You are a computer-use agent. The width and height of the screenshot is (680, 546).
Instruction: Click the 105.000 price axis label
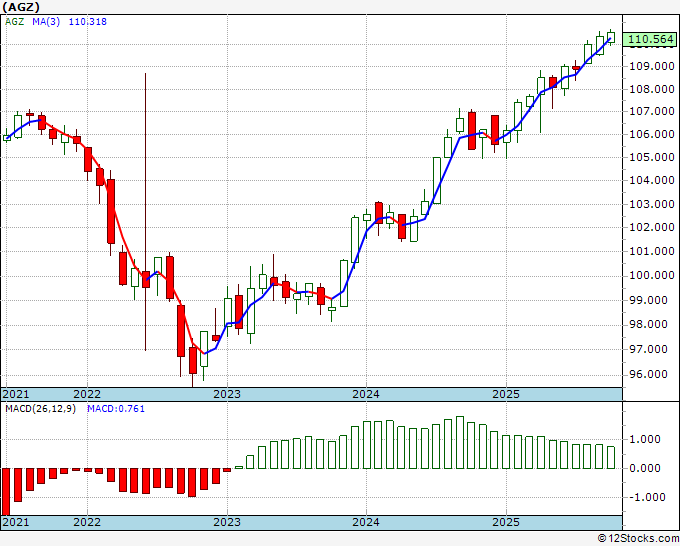click(651, 157)
